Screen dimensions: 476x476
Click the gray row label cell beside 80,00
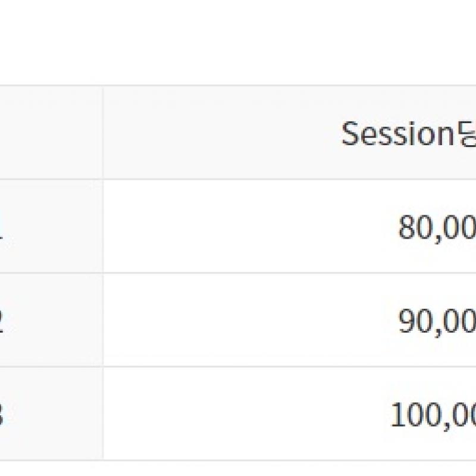point(51,226)
